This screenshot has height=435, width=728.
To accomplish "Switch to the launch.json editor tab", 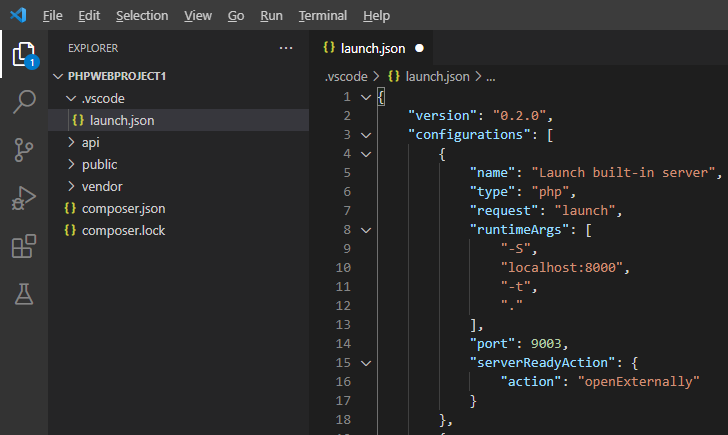I will 371,48.
